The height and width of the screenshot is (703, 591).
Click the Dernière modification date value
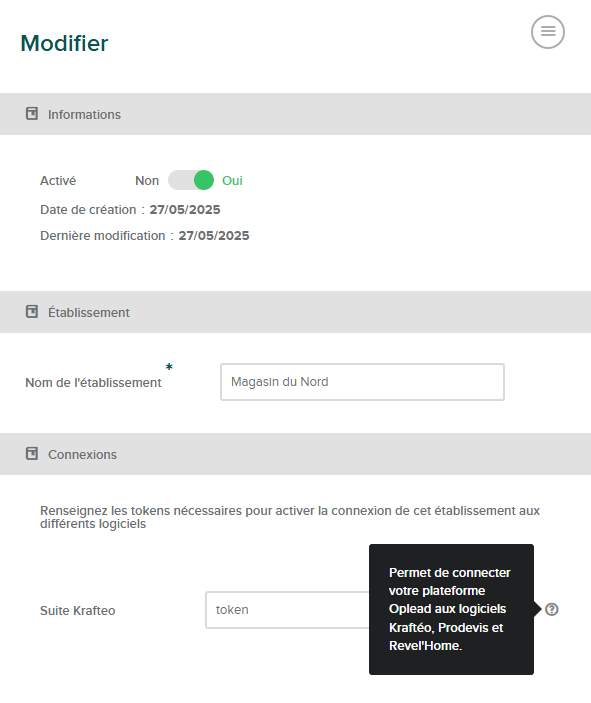[x=214, y=236]
